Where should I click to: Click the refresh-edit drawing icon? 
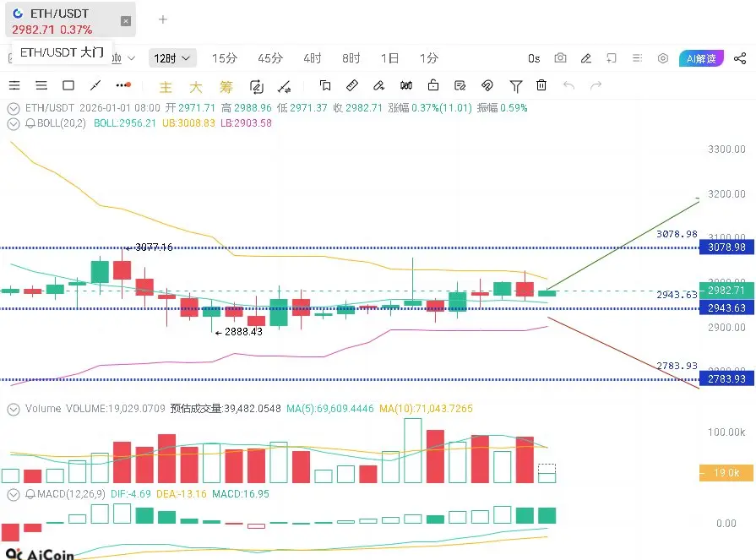pyautogui.click(x=257, y=86)
